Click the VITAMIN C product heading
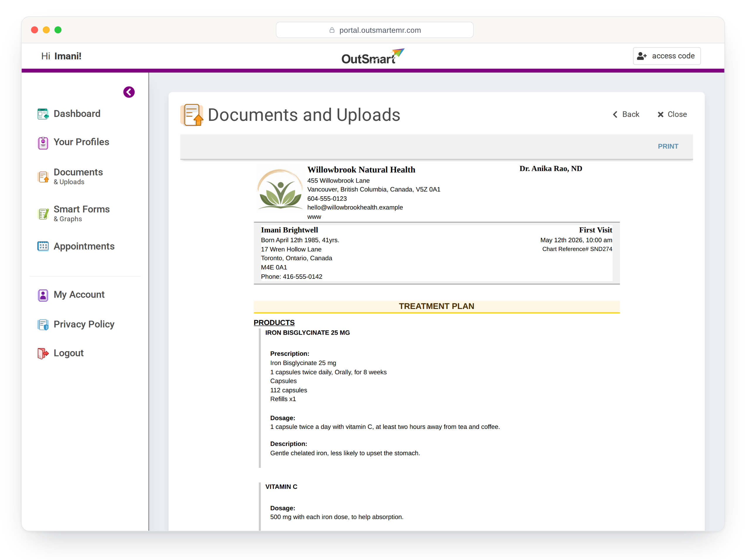 pyautogui.click(x=281, y=487)
